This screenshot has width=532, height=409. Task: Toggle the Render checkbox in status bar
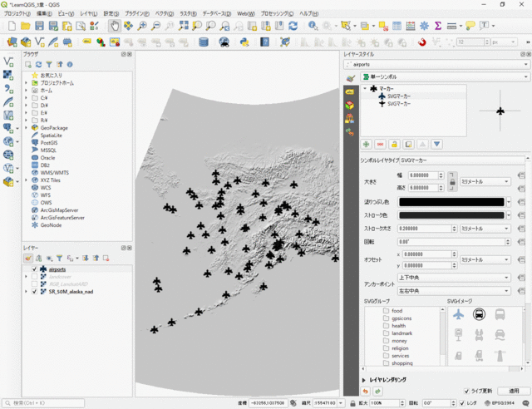tap(462, 403)
